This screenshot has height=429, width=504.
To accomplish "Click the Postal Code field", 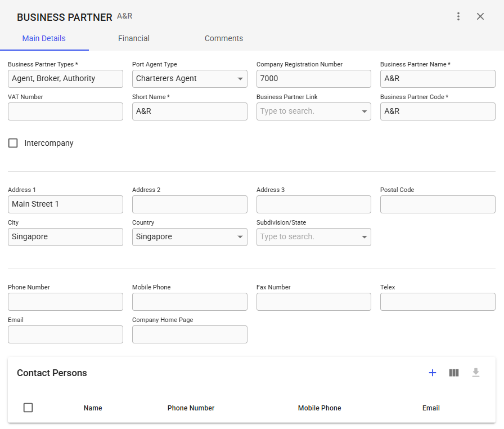I will (x=438, y=204).
